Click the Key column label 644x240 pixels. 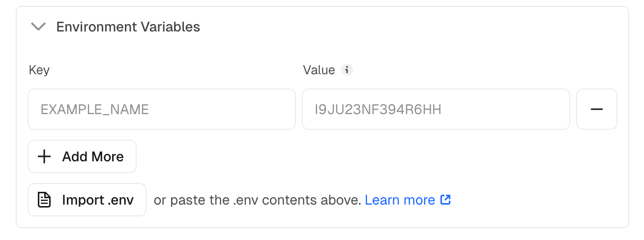(x=39, y=70)
